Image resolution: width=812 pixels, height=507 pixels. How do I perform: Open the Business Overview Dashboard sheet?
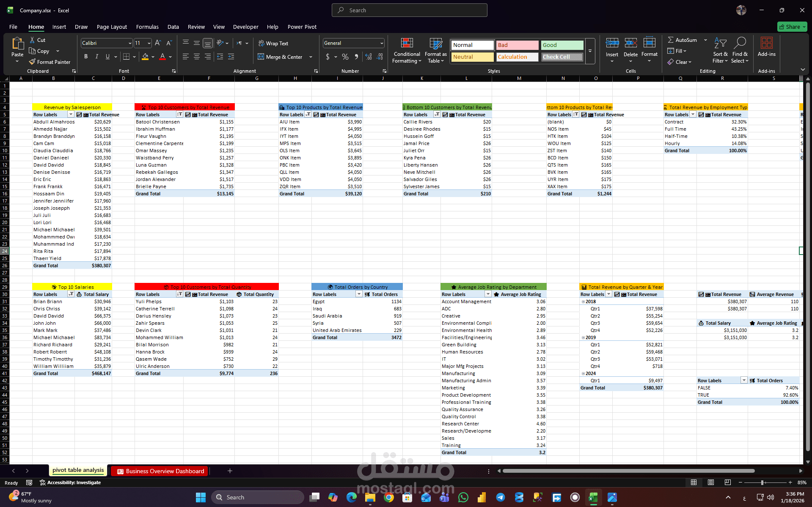pos(160,471)
